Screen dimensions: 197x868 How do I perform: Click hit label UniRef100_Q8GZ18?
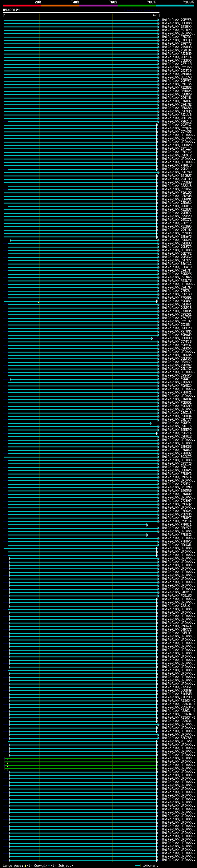tap(177, 413)
